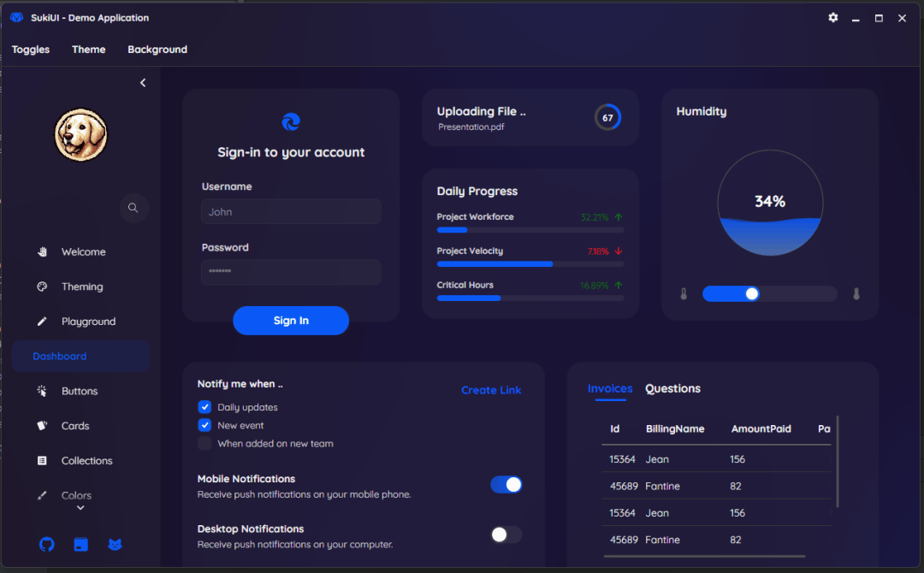Click Project Velocity red down arrow
Screen dimensions: 924x573
(619, 251)
